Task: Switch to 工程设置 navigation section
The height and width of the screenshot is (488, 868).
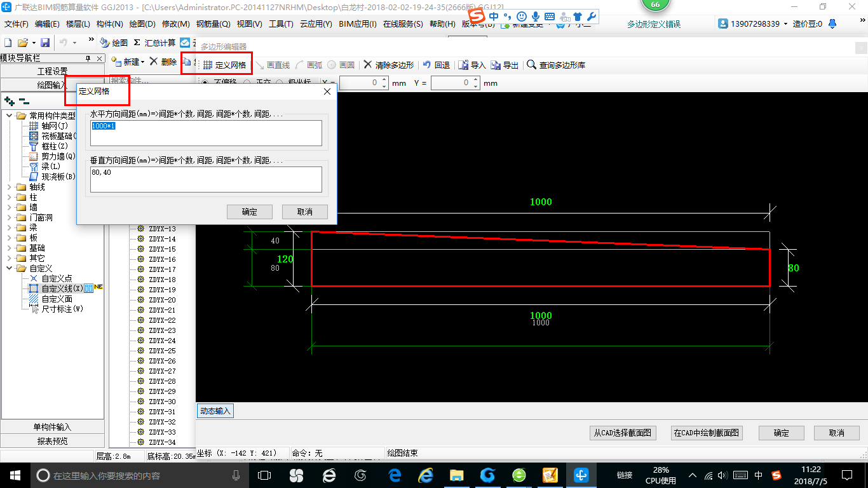Action: tap(52, 71)
